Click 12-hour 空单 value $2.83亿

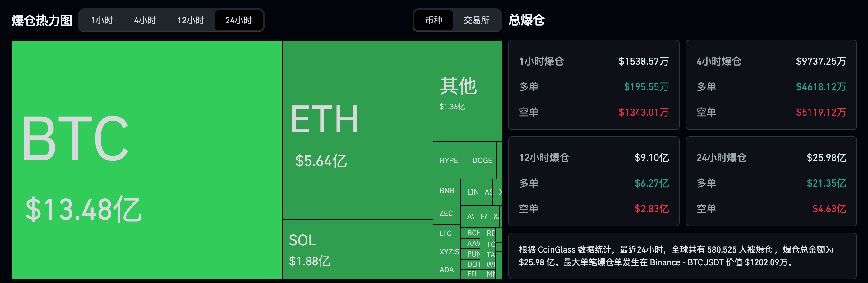(x=652, y=209)
